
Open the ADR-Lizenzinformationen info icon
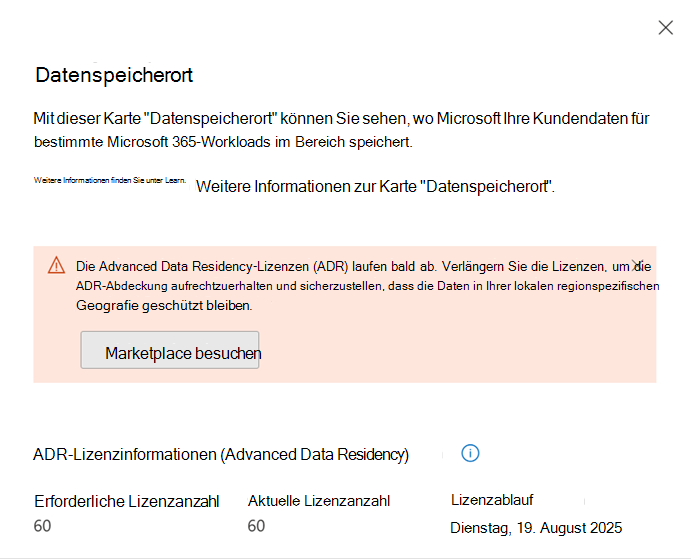470,453
